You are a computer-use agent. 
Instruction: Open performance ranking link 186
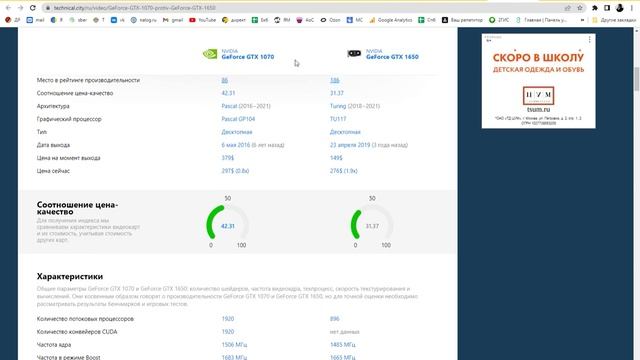335,80
